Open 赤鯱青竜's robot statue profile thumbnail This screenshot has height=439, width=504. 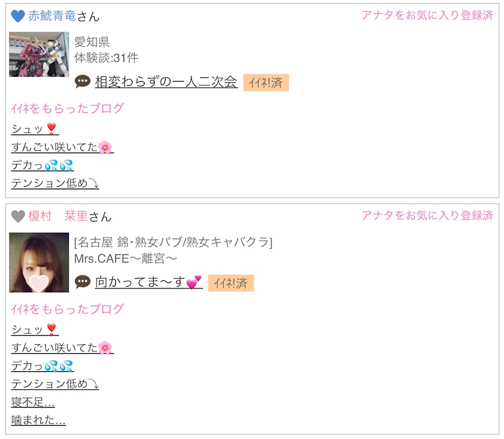(x=39, y=54)
